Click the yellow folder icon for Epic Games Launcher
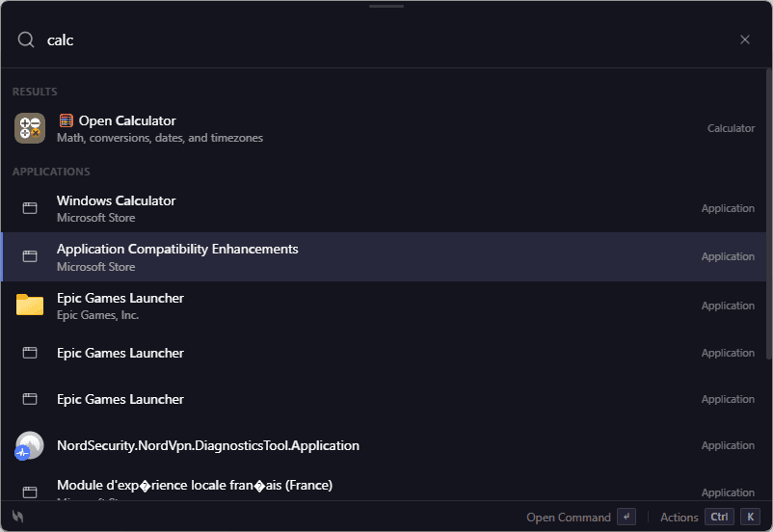 30,305
